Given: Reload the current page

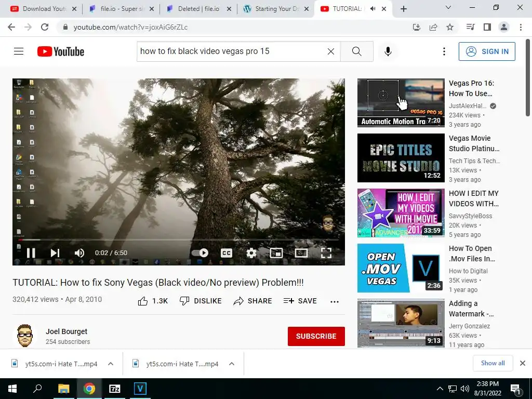Looking at the screenshot, I should pos(45,27).
